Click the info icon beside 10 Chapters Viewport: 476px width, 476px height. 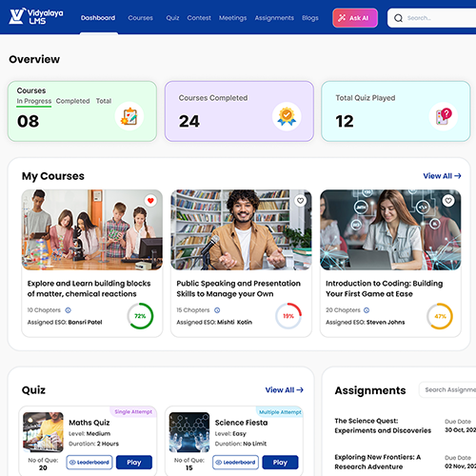coord(68,310)
